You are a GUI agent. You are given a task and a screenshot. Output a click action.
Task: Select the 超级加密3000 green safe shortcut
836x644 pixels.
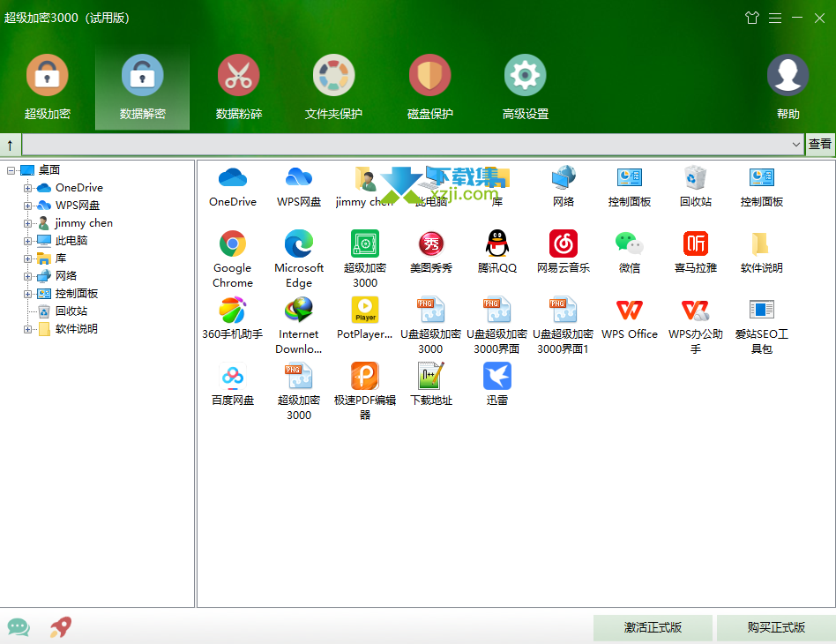(x=365, y=259)
